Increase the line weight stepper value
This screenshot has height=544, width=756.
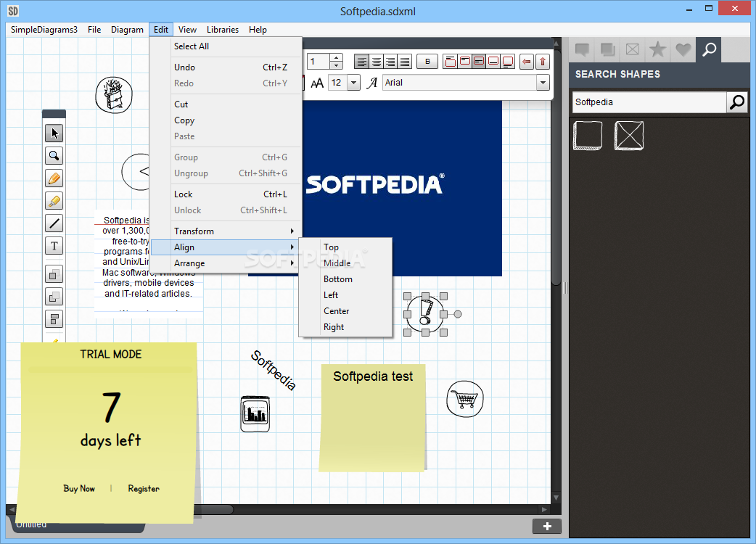pos(337,58)
